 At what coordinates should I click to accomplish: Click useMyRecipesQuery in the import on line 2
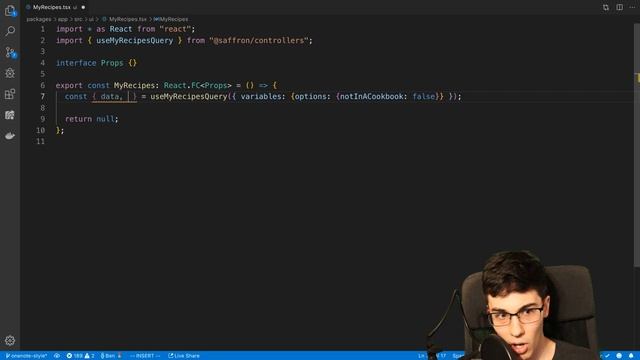coord(135,40)
